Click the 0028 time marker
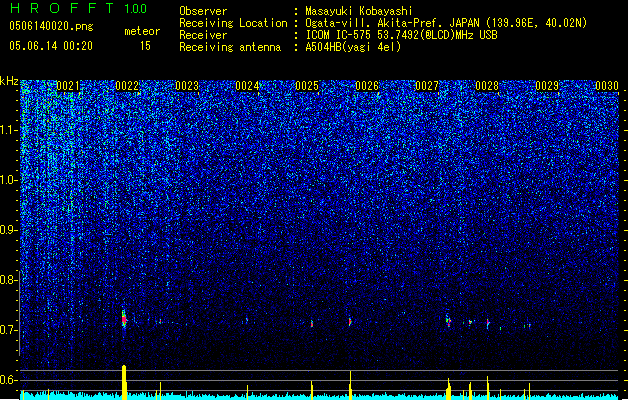Viewport: 629px width, 400px height. tap(487, 86)
